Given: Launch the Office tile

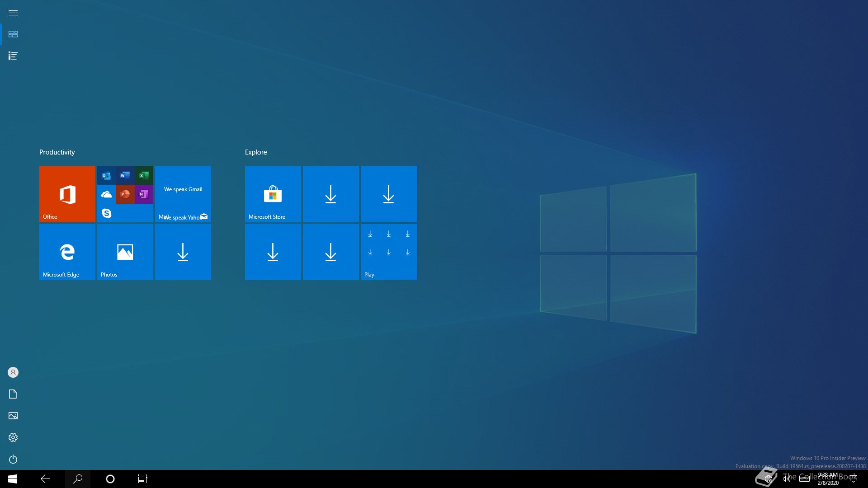Looking at the screenshot, I should pyautogui.click(x=67, y=194).
